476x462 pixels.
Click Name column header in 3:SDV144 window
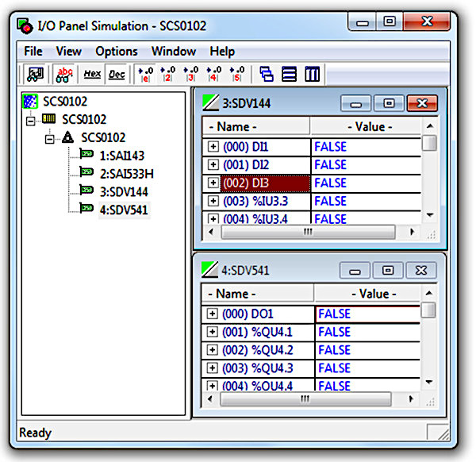[256, 126]
